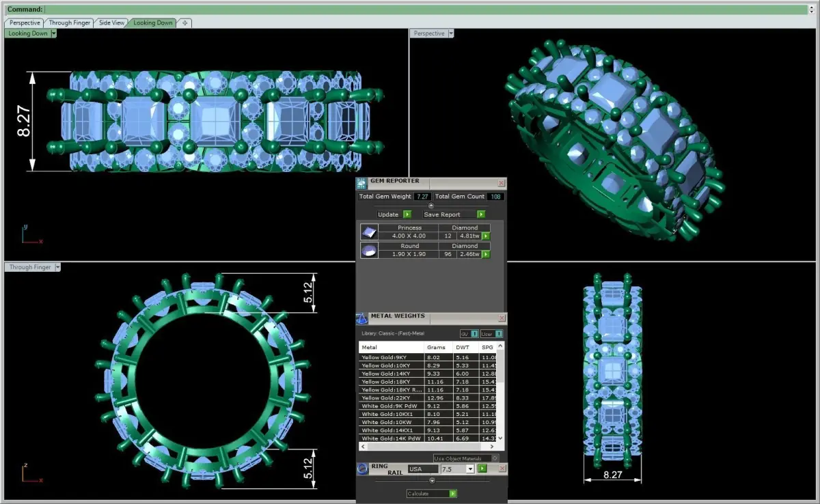Screen dimensions: 820x504
Task: Select the White Gold:9K PdW row
Action: click(428, 406)
